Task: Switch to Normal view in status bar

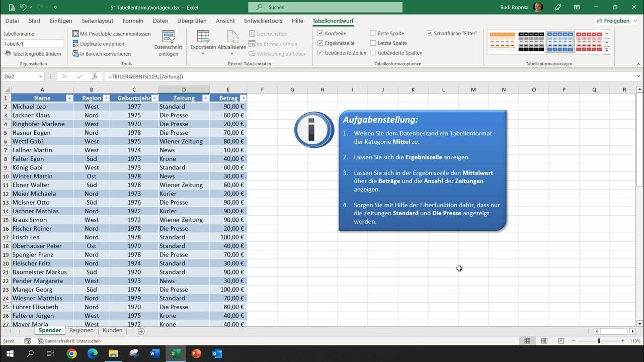Action: [x=527, y=341]
